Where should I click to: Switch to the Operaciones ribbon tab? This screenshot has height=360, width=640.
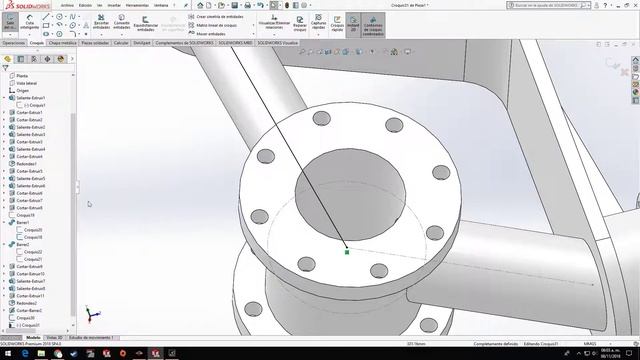(13, 43)
